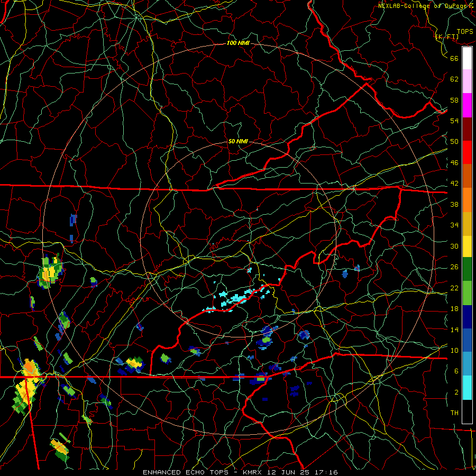Click the "22" legend value
Viewport: 476px width, 476px height.
(454, 288)
